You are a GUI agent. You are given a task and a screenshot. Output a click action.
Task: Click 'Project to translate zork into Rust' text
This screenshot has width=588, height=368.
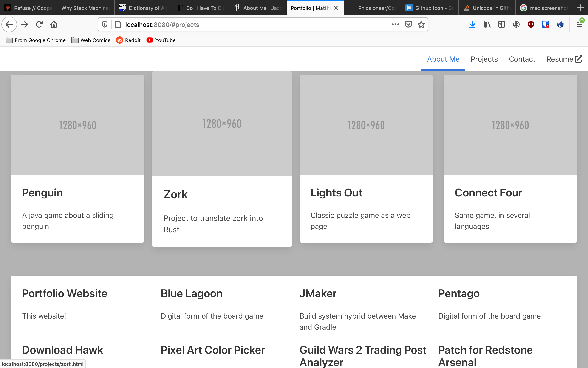point(213,224)
